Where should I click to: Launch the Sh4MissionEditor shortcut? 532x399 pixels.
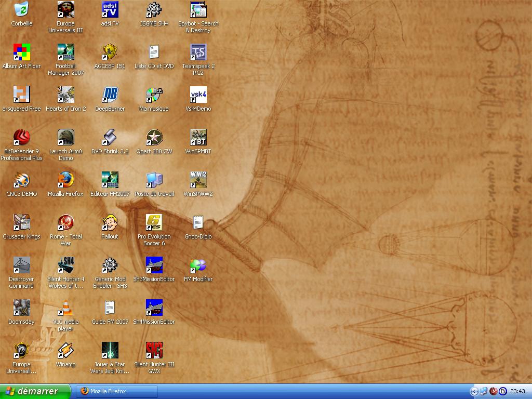click(x=154, y=308)
